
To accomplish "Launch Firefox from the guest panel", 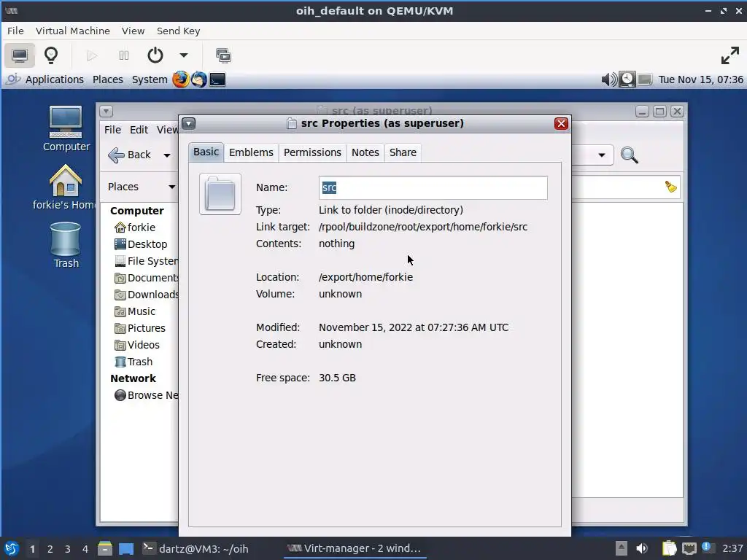I will [181, 79].
